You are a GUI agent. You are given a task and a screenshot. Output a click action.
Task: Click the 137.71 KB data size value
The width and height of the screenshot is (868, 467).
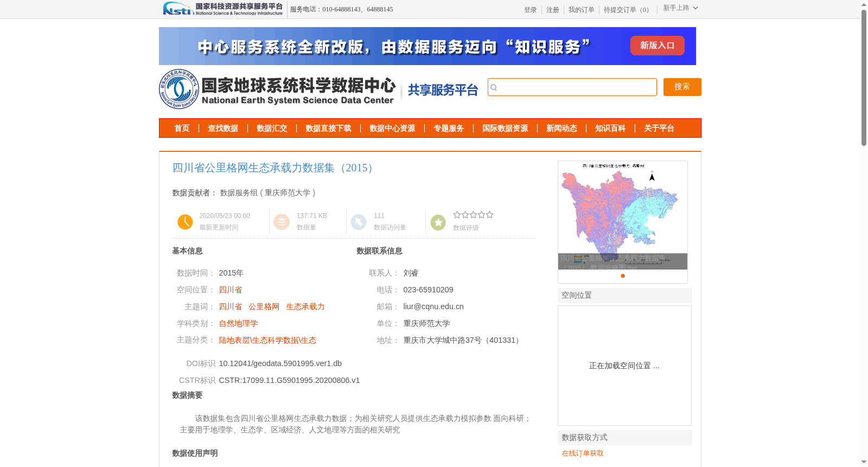pos(312,216)
